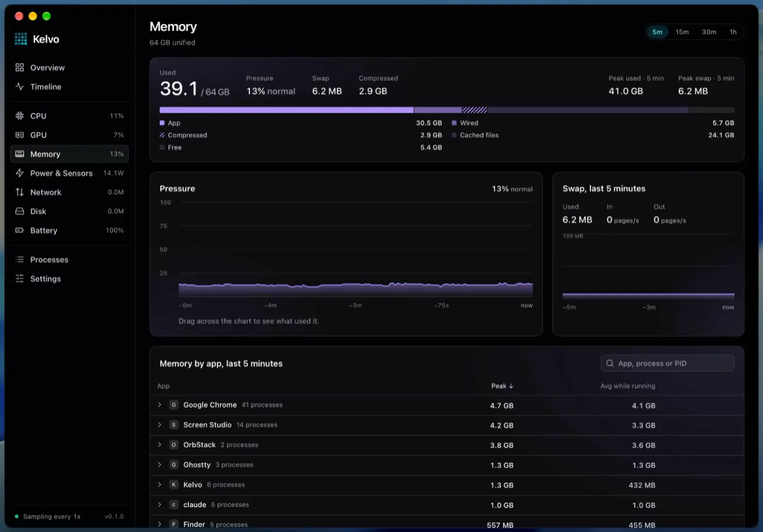The height and width of the screenshot is (532, 763).
Task: Click the Network arrows icon
Action: (20, 192)
